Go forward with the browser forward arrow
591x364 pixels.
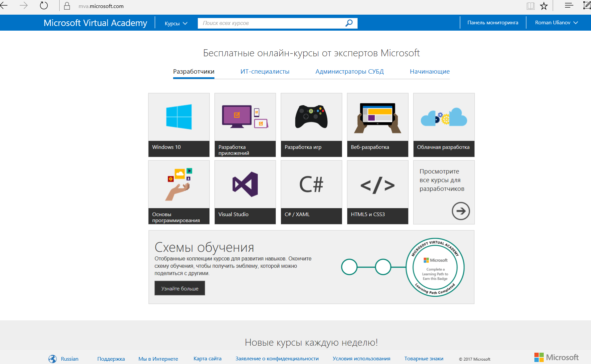(24, 6)
